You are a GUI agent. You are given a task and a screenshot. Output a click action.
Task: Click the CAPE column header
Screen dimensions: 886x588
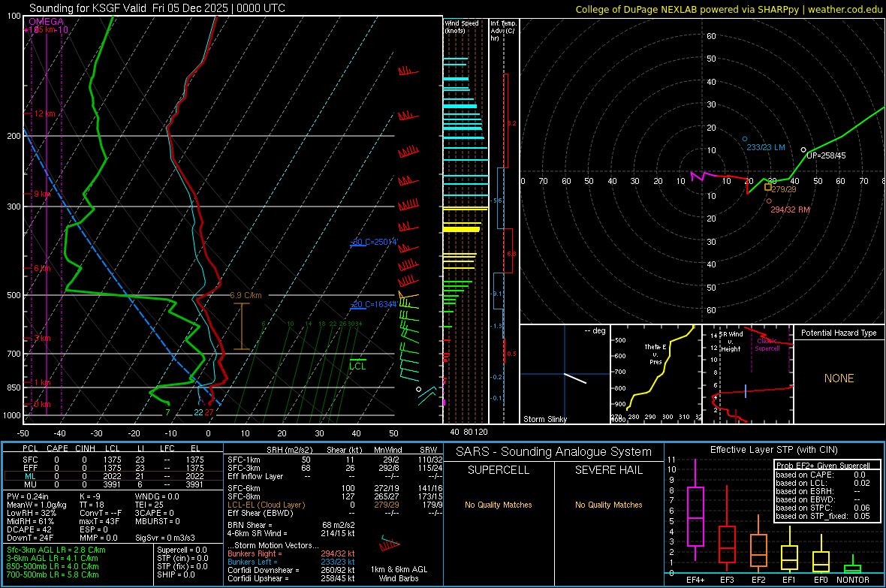(x=57, y=448)
